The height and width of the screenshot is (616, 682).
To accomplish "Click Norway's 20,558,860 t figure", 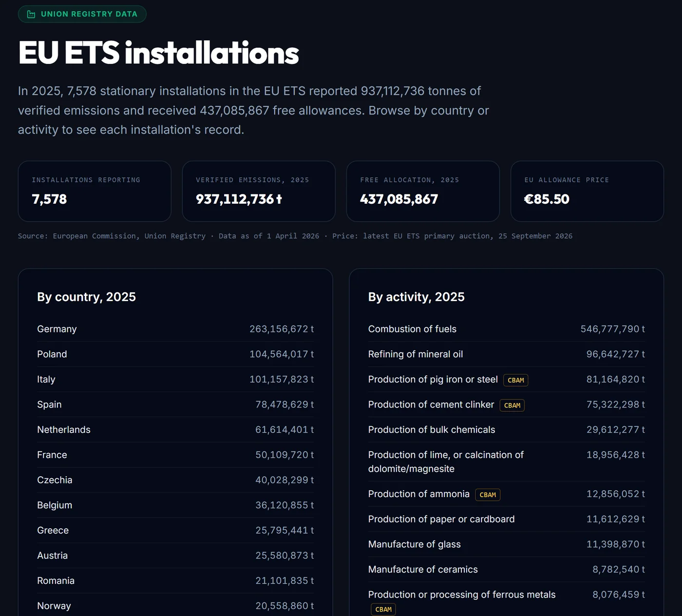I will pos(284,606).
